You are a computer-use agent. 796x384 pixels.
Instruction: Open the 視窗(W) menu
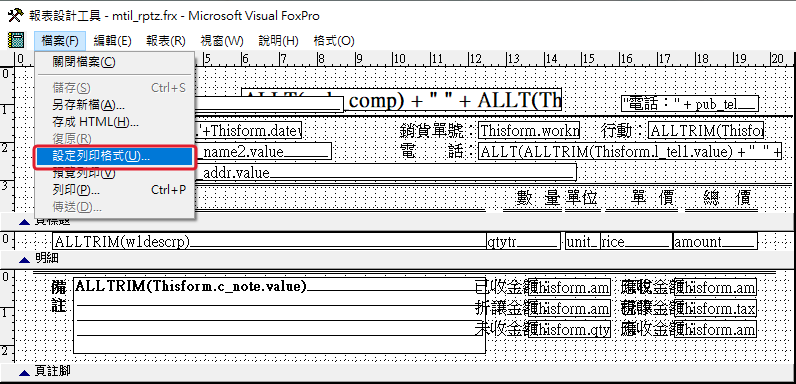point(222,41)
